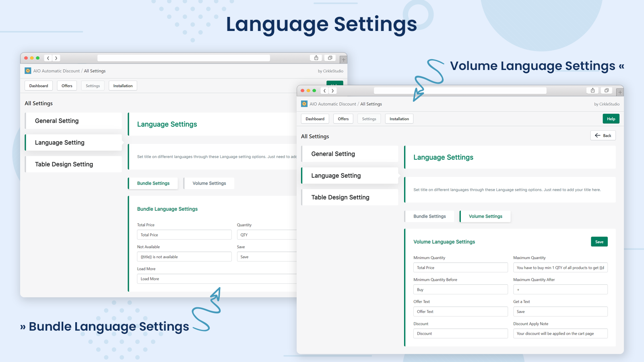The height and width of the screenshot is (362, 644).
Task: Click the green Help button
Action: (611, 119)
